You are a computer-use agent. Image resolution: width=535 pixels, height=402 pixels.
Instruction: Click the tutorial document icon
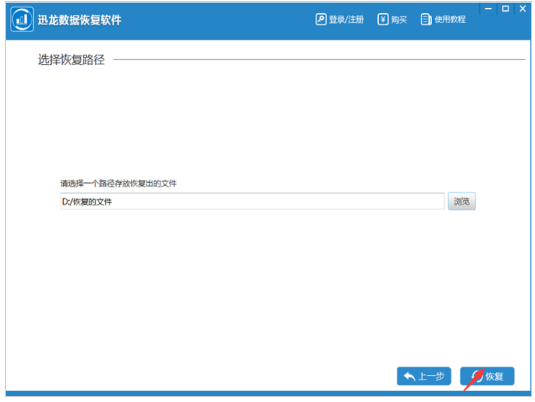[426, 19]
